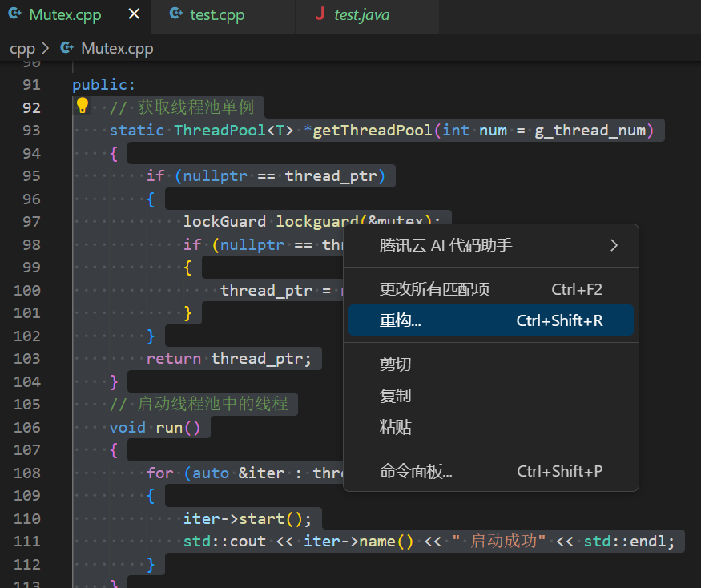Switch to the test.java tab
Image resolution: width=701 pixels, height=588 pixels.
[x=367, y=17]
